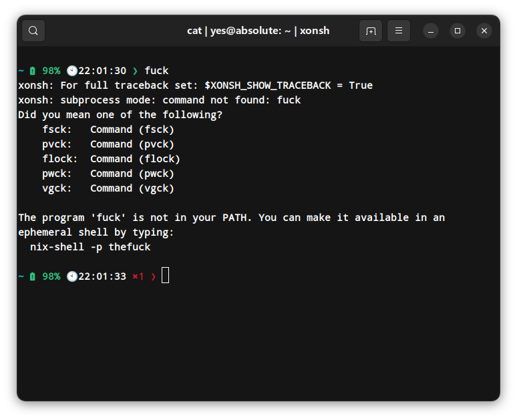Open the terminal search button
Image resolution: width=517 pixels, height=420 pixels.
click(33, 31)
